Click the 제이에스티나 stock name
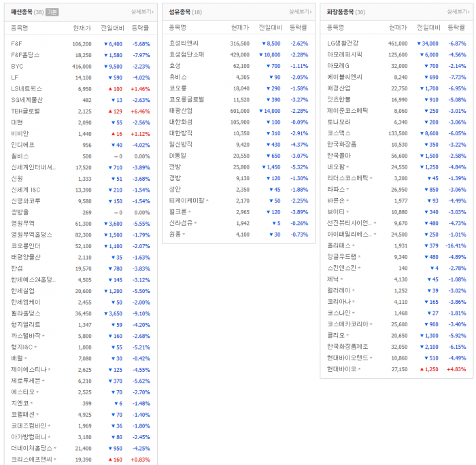 (x=29, y=369)
